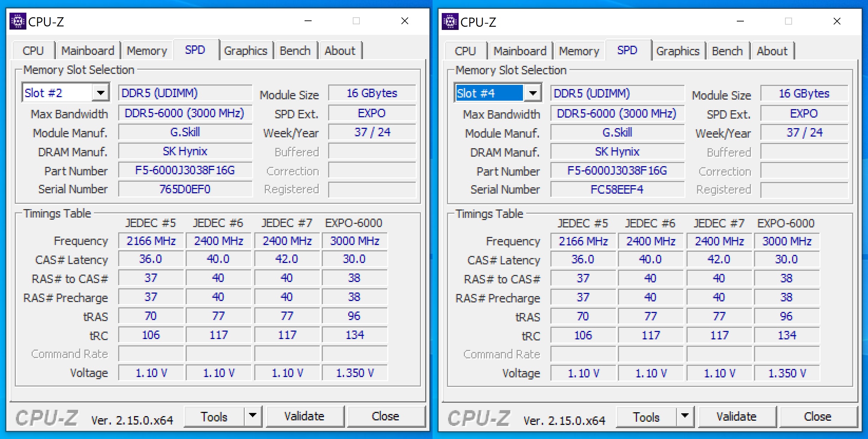Switch to CPU tab in left window
The width and height of the screenshot is (868, 439).
pyautogui.click(x=33, y=51)
